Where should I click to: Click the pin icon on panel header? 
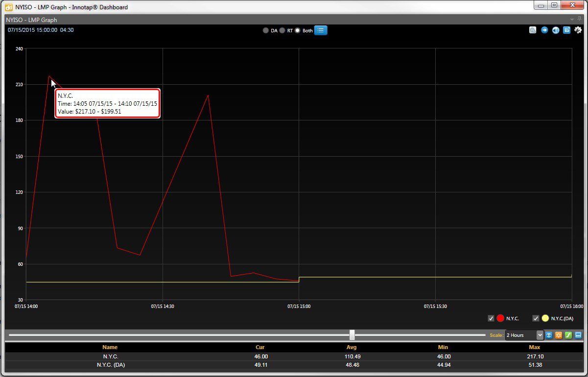[580, 19]
